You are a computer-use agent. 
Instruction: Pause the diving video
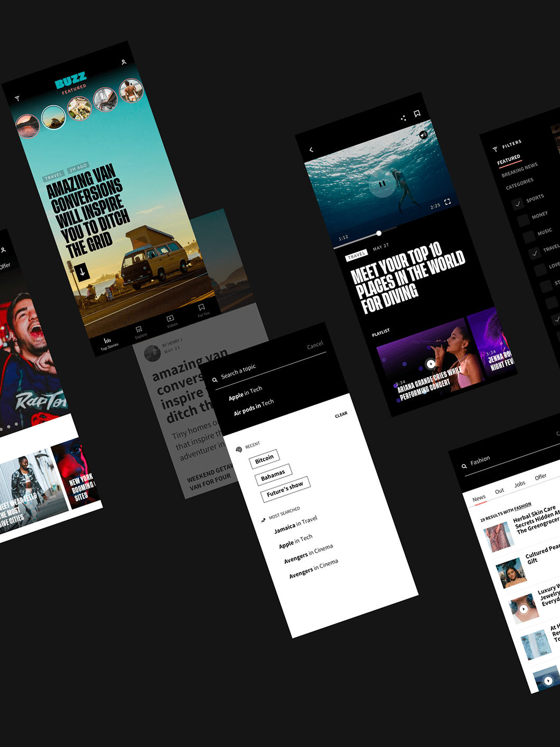[x=381, y=184]
